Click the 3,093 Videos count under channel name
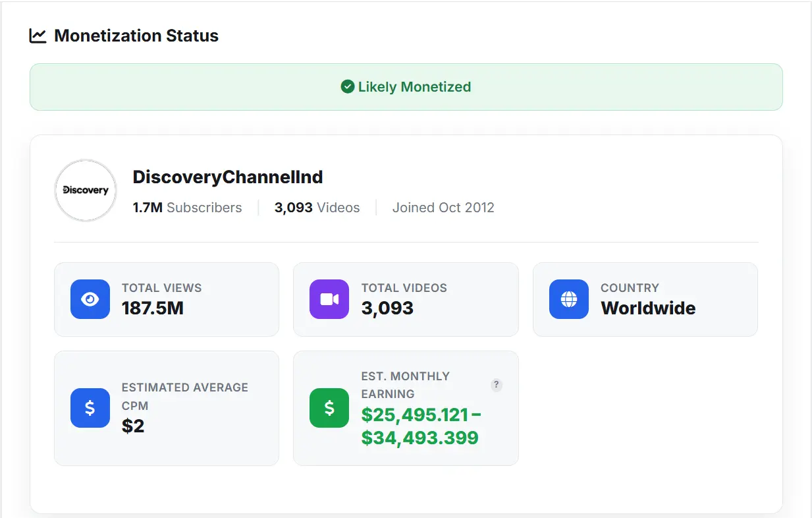Screen dimensions: 812x518 click(317, 208)
